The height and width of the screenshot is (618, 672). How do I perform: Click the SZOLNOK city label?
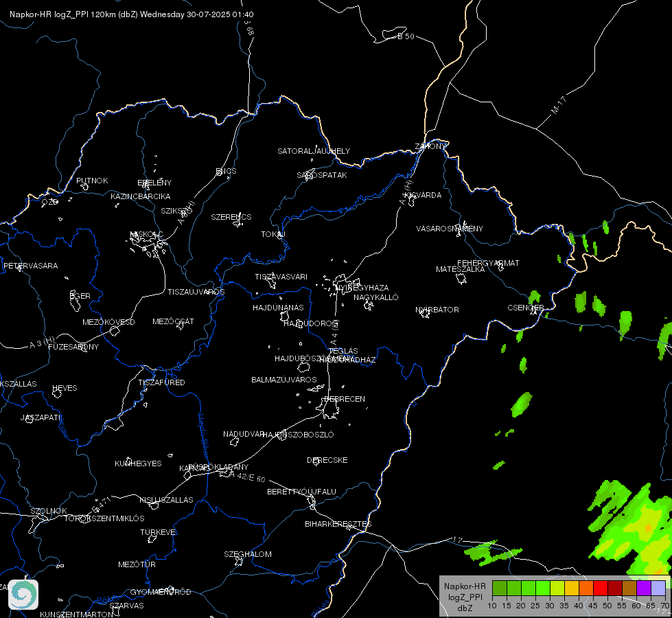click(x=49, y=511)
